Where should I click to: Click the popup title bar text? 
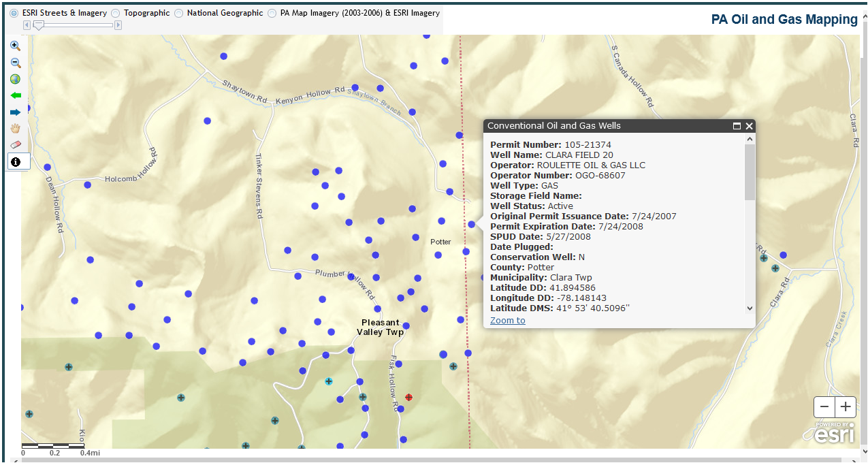[x=554, y=126]
